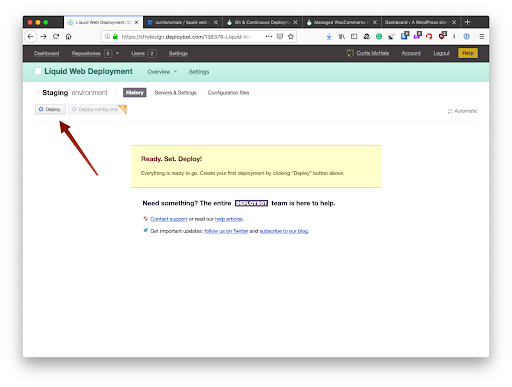Open the Servers & Settings tab
This screenshot has width=512, height=387.
click(x=176, y=93)
